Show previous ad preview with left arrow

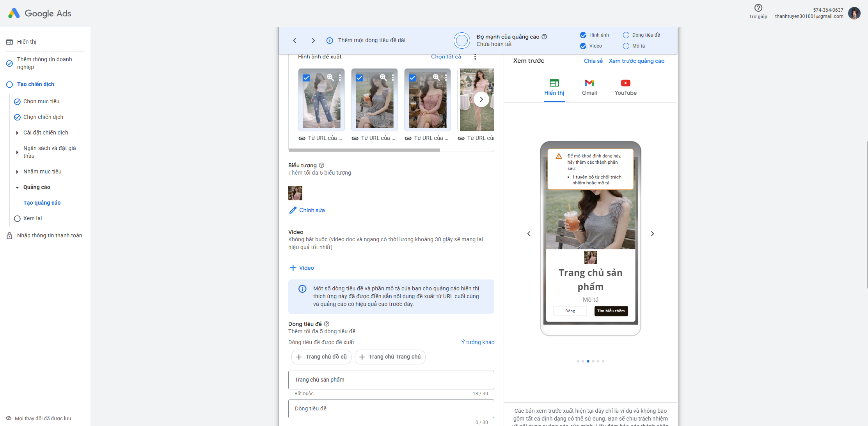click(x=529, y=234)
